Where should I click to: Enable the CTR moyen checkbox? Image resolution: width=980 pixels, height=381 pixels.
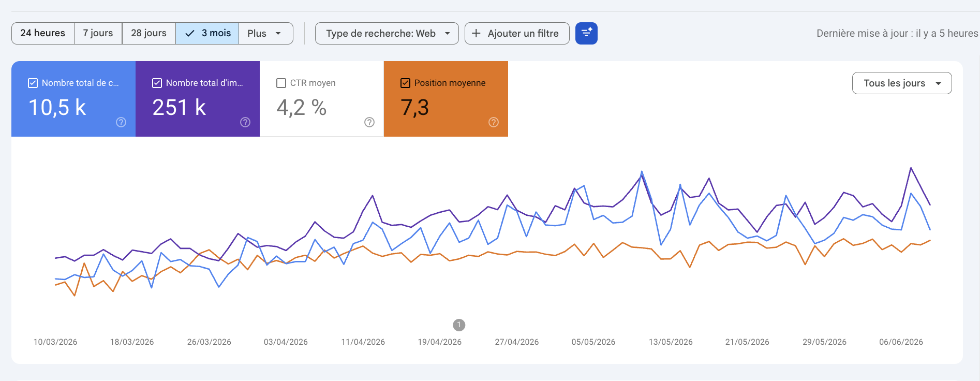point(281,83)
